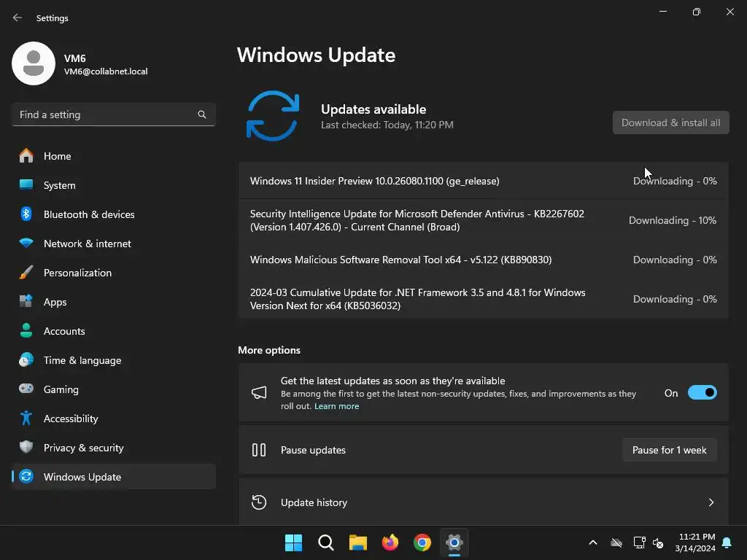Open the Windows Start menu
747x560 pixels.
point(293,542)
